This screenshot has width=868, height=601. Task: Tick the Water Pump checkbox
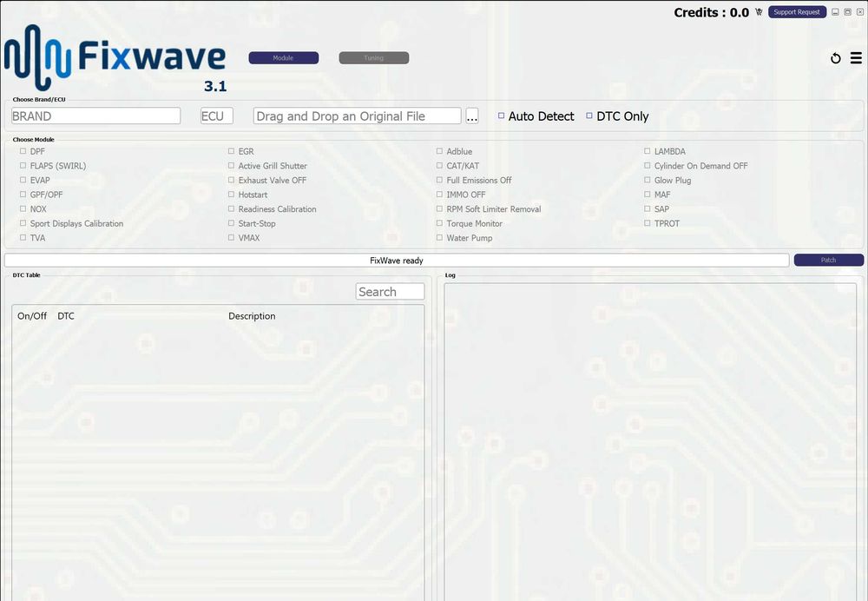coord(439,237)
